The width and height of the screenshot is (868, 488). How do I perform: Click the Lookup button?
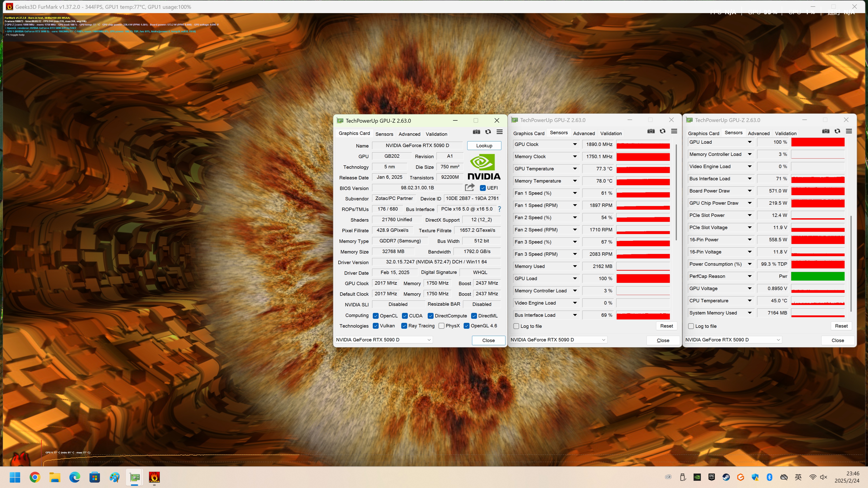484,145
